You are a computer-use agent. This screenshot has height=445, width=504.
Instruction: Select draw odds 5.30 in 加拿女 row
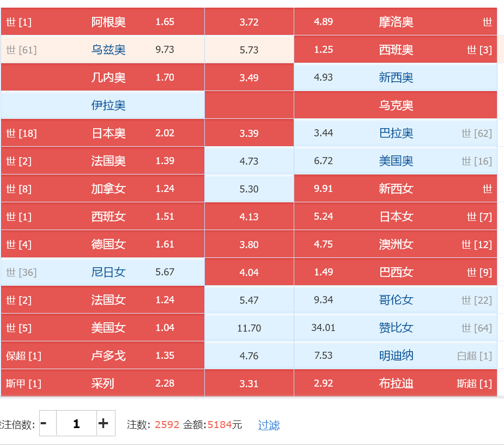tap(249, 189)
